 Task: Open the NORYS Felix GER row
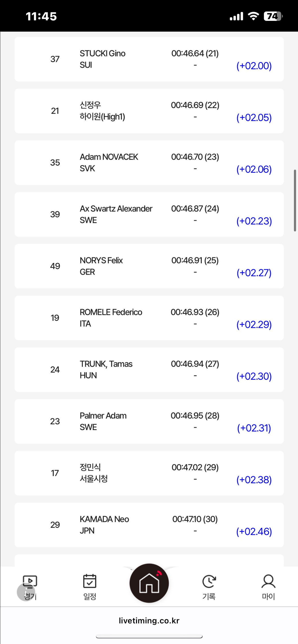149,266
